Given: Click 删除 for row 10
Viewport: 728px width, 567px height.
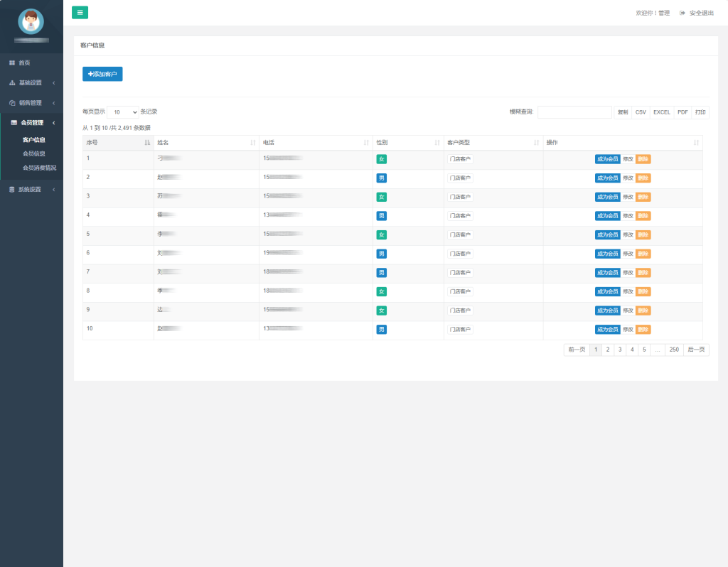Looking at the screenshot, I should coord(643,330).
